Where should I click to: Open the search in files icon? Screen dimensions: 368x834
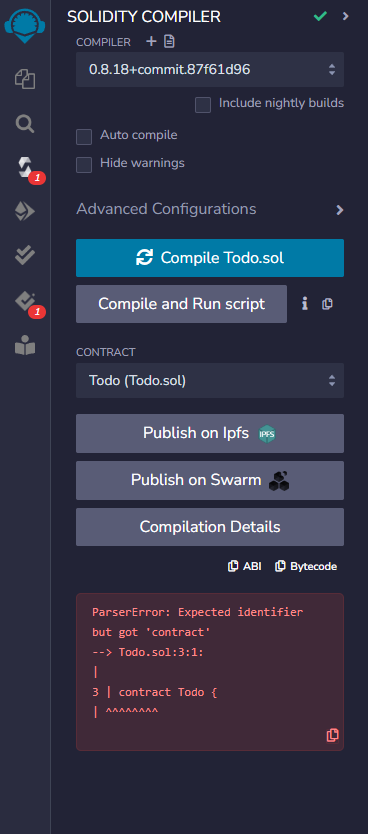click(25, 124)
